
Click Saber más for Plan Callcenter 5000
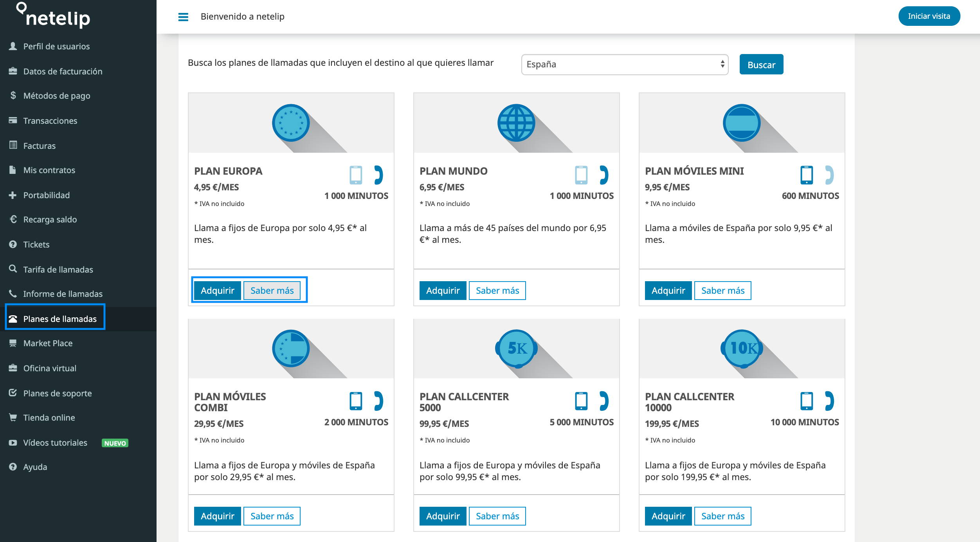coord(497,516)
